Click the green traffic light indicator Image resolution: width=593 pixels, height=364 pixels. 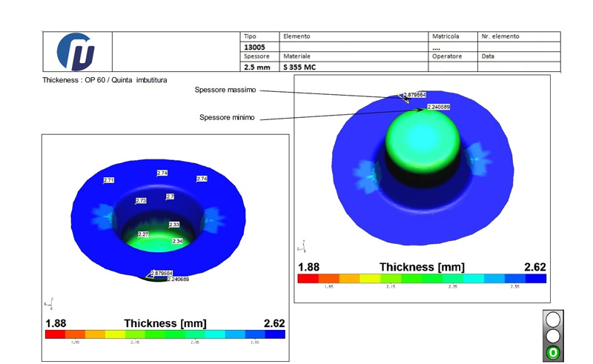552,352
